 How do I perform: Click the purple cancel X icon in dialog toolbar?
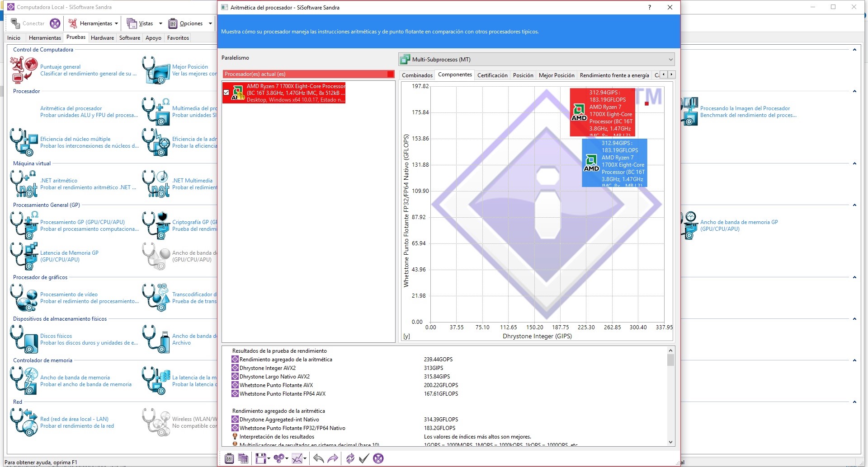[x=378, y=458]
